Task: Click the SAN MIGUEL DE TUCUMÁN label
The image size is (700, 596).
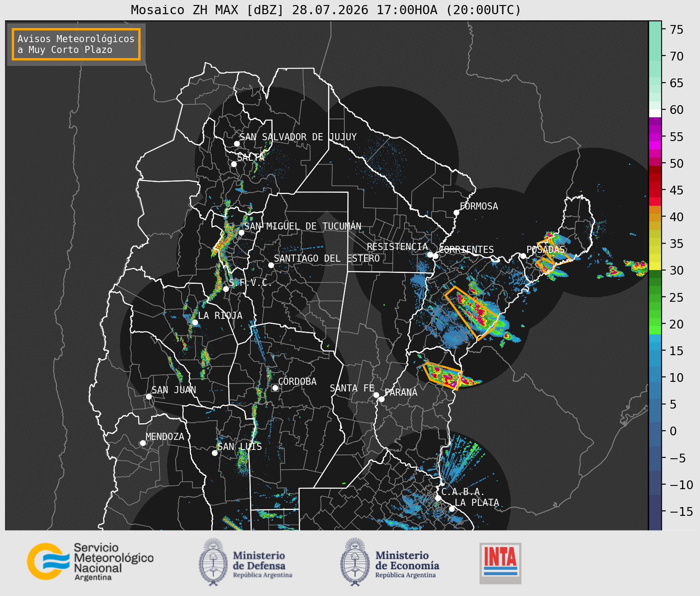Action: (303, 226)
